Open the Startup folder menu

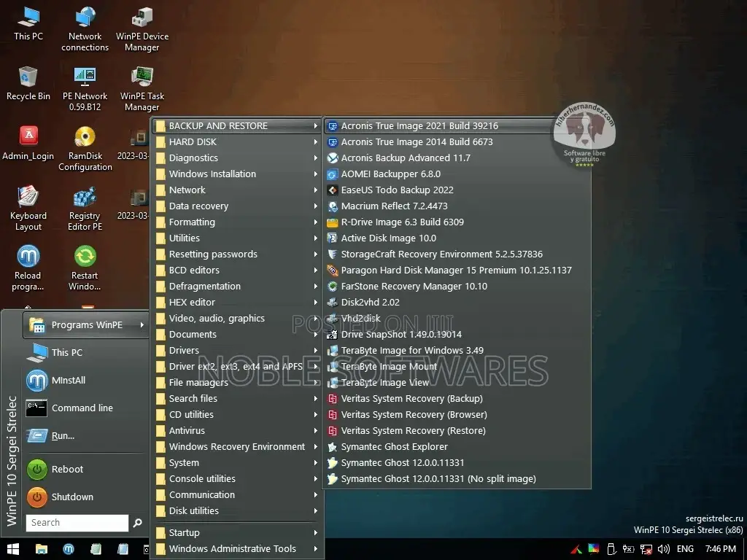237,532
